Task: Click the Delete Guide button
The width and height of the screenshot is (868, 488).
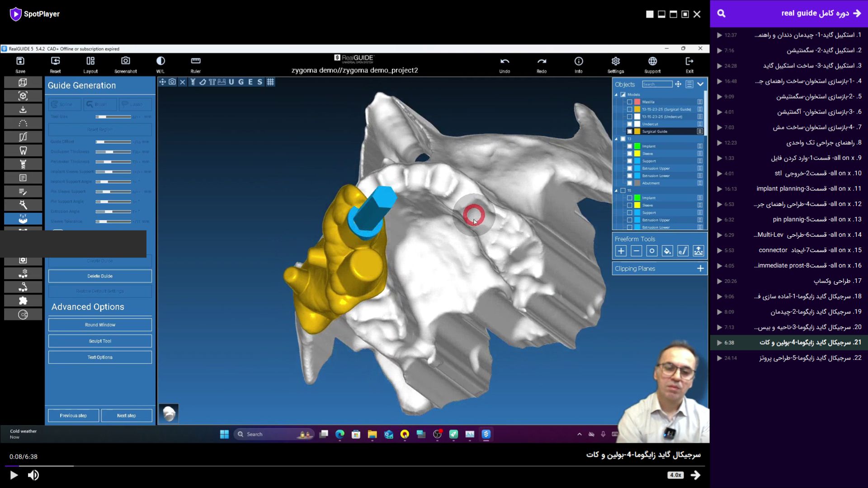Action: 100,276
